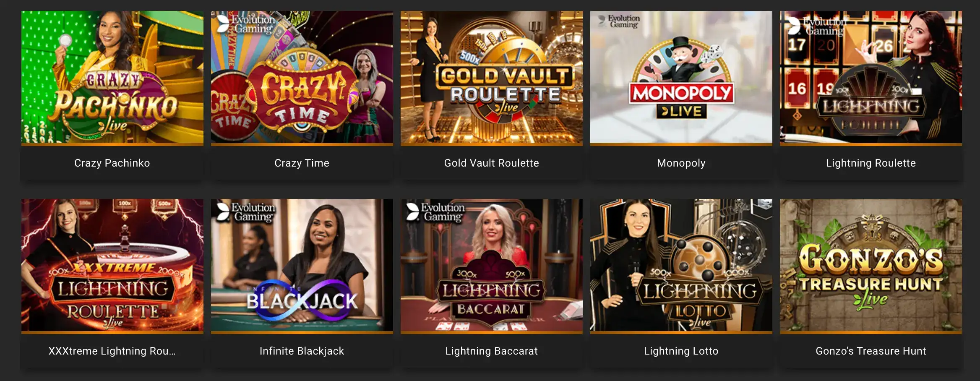Screen dimensions: 980x381
Task: Open the Crazy Pachinko game thumbnail
Action: 112,77
